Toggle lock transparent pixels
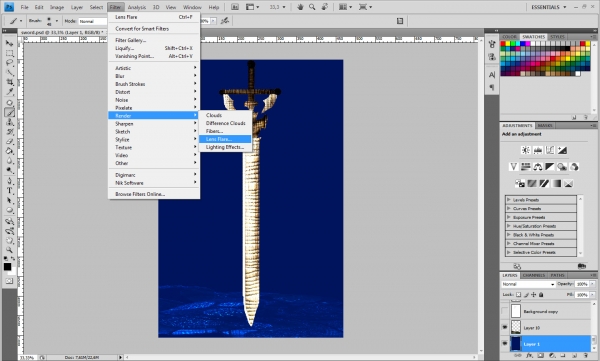This screenshot has height=361, width=600. pyautogui.click(x=518, y=295)
